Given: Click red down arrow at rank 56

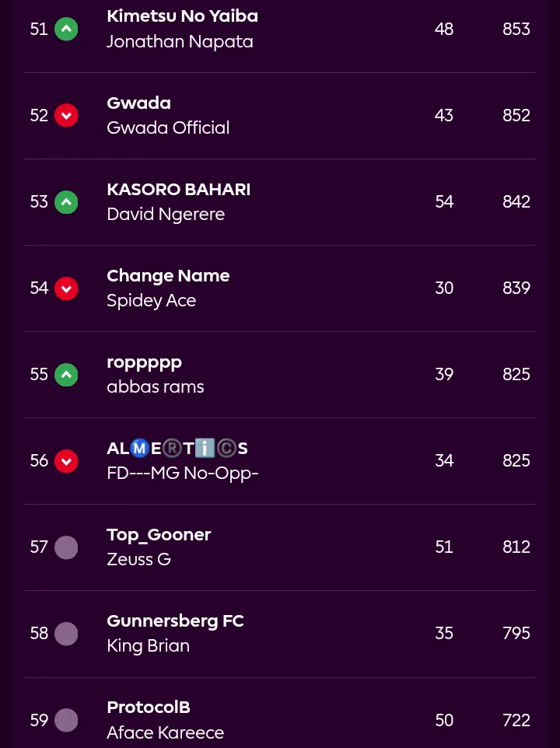Looking at the screenshot, I should point(66,461).
